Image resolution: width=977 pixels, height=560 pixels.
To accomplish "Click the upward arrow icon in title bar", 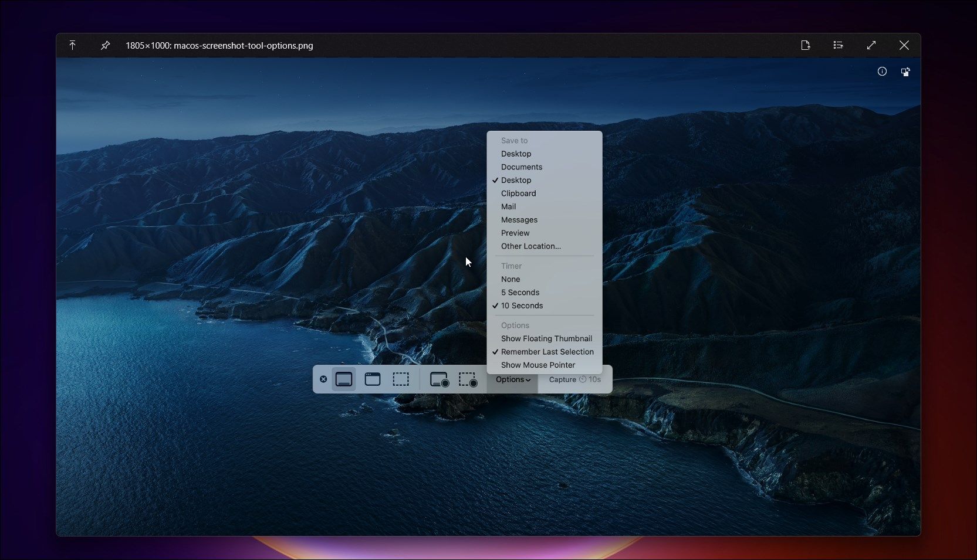I will 72,45.
